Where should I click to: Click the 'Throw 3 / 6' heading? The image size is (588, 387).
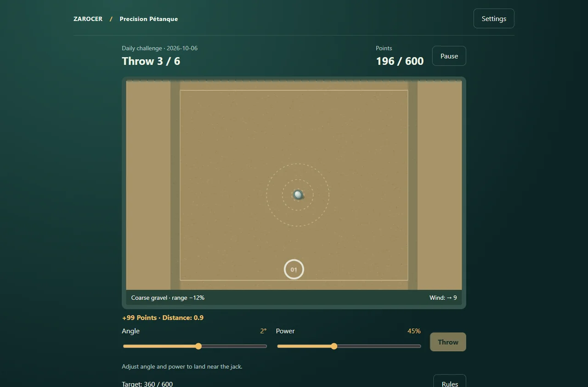pyautogui.click(x=151, y=61)
